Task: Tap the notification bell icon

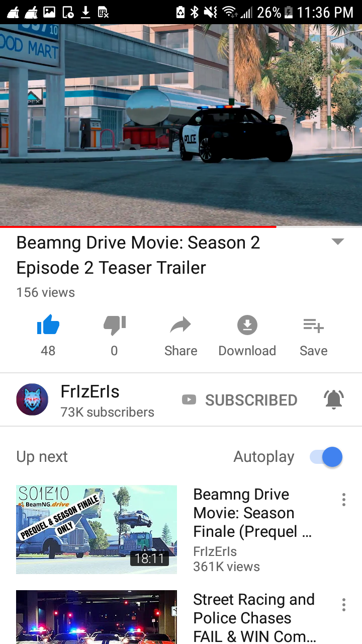Action: [x=334, y=399]
